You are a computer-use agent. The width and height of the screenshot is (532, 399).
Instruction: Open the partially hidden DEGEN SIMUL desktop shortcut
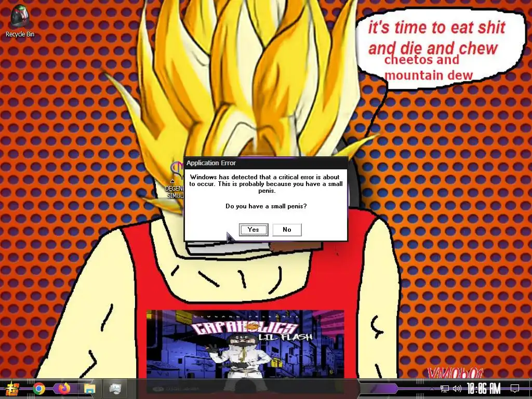[x=175, y=180]
